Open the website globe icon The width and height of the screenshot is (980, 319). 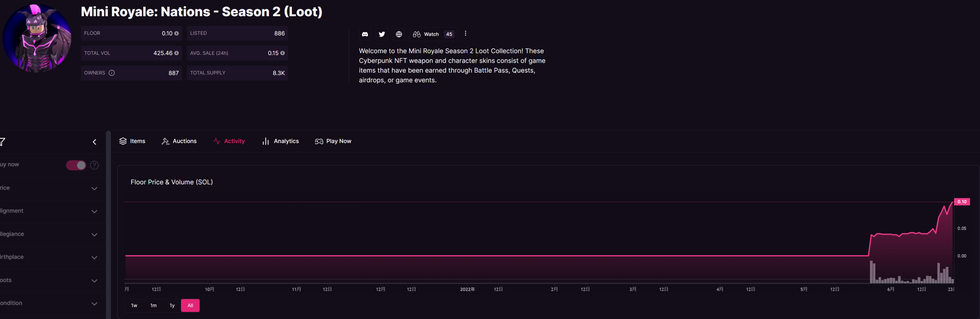pos(399,34)
